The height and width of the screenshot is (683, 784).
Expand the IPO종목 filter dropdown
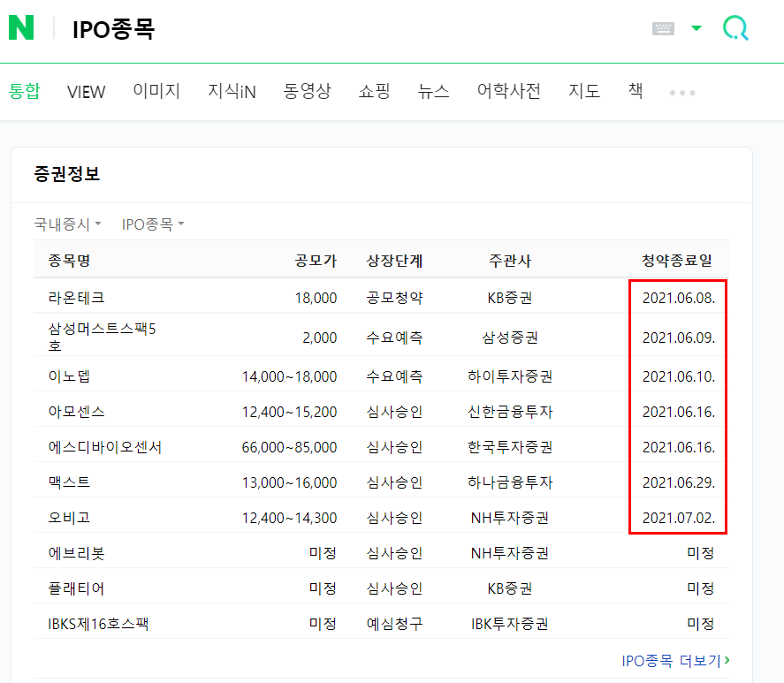pos(153,224)
